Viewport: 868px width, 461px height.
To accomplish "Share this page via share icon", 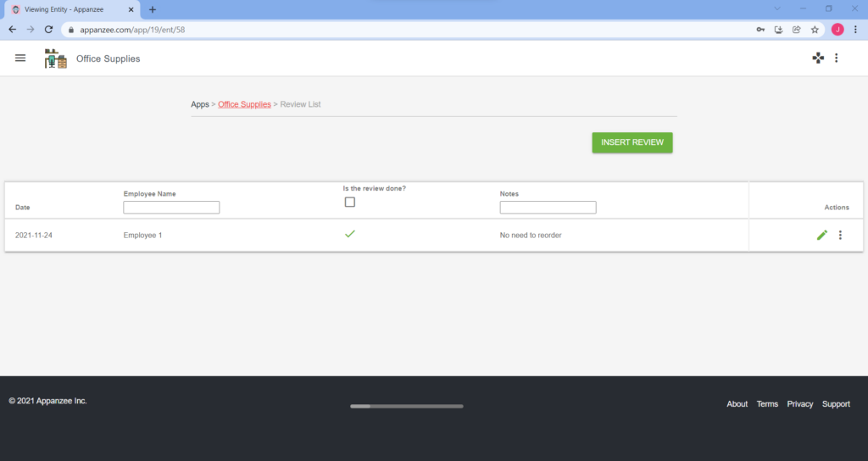I will pyautogui.click(x=797, y=30).
